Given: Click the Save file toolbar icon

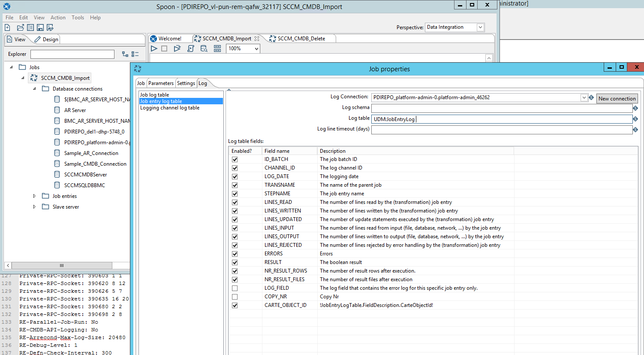Looking at the screenshot, I should (40, 27).
